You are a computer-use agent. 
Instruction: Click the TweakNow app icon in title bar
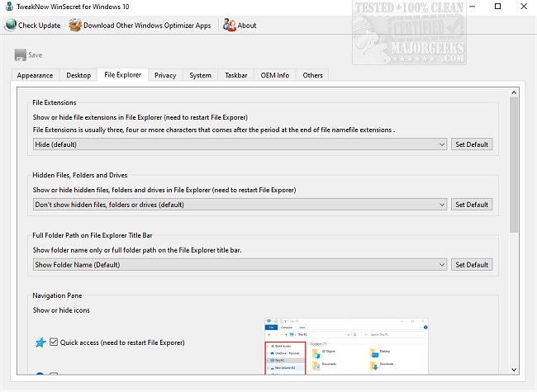[x=9, y=6]
